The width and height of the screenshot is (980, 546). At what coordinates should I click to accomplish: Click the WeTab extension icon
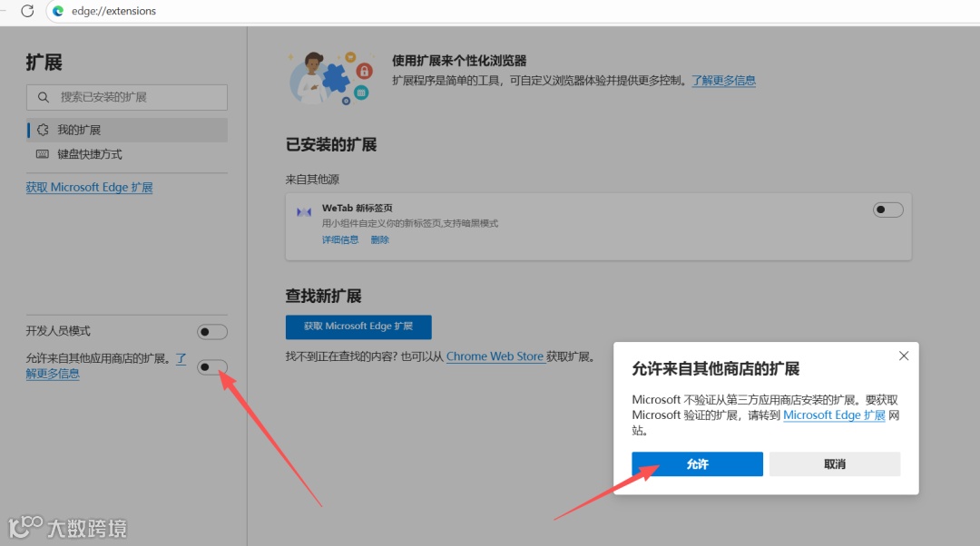click(x=304, y=212)
